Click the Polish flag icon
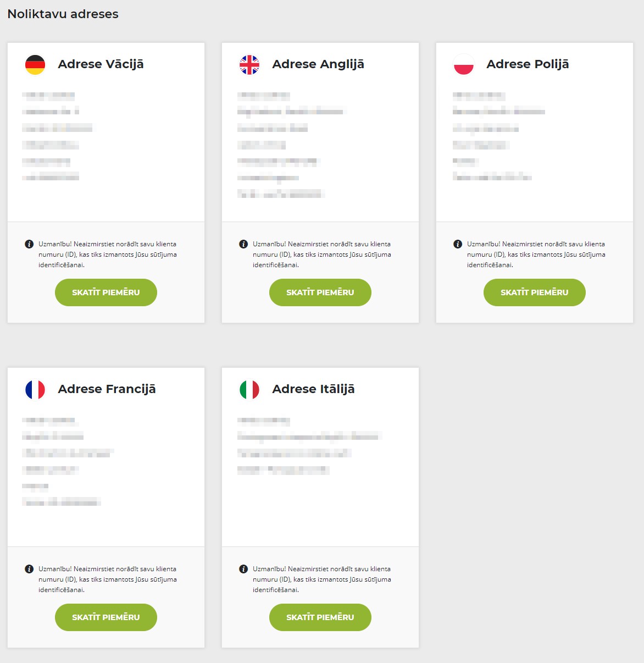The width and height of the screenshot is (644, 663). coord(464,65)
